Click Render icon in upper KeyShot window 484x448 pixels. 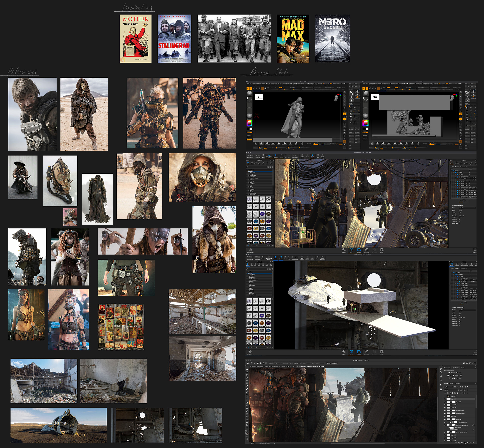click(382, 250)
